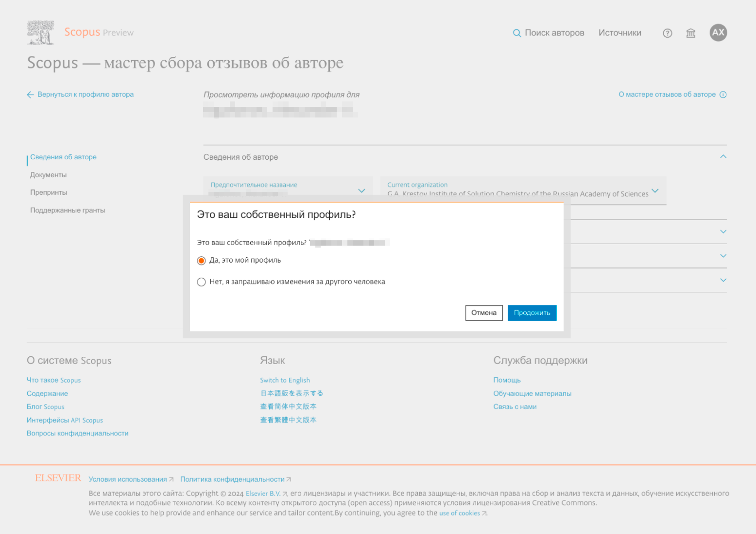Open Связь с нами link
Viewport: 756px width, 534px height.
coord(515,407)
